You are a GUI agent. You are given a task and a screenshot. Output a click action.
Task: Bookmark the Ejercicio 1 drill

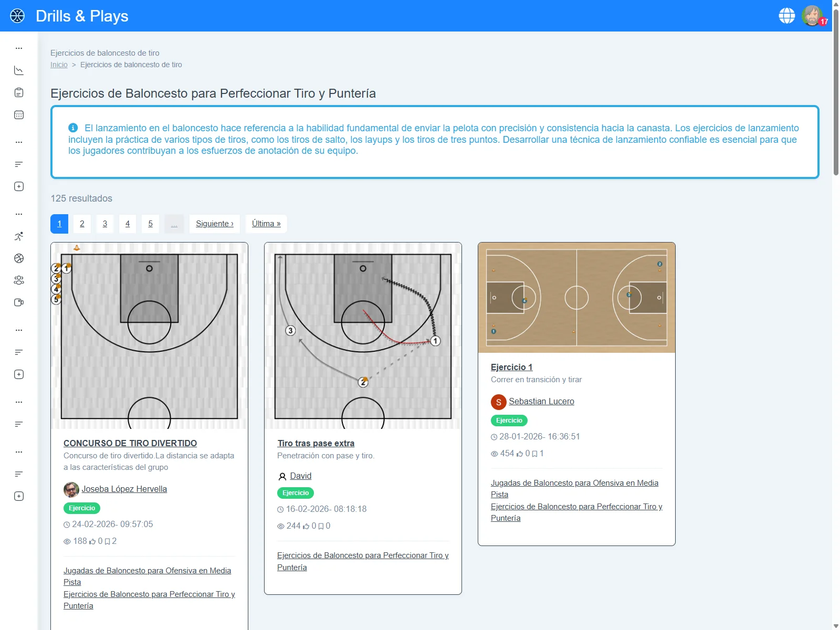point(535,453)
